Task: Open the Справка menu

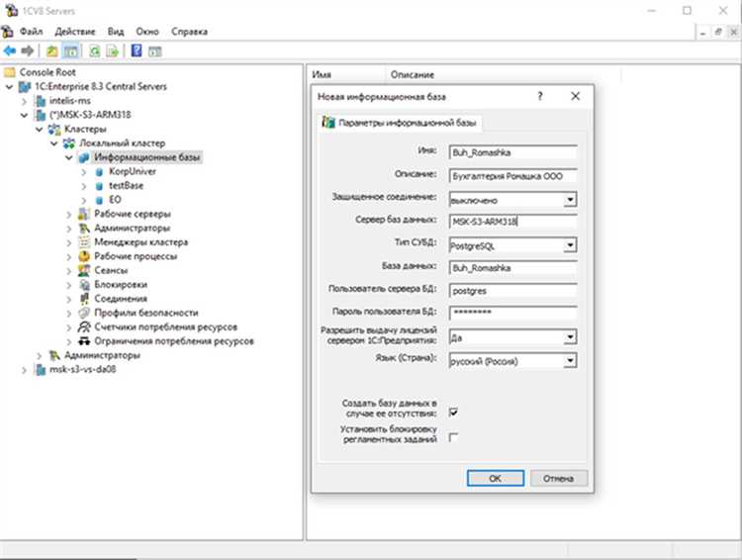Action: click(189, 32)
